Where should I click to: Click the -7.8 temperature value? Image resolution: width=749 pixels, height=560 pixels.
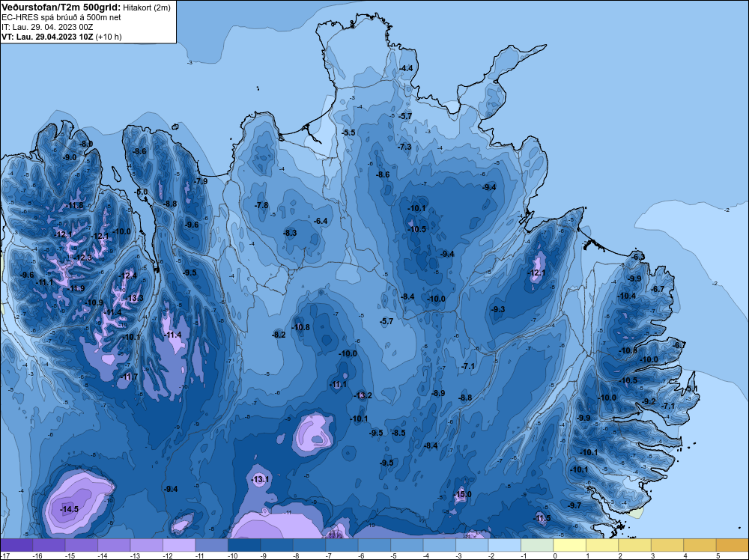(261, 205)
